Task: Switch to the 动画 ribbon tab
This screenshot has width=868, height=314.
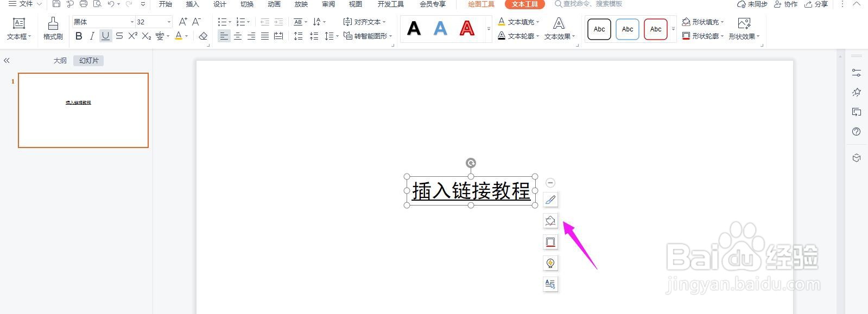Action: (x=274, y=4)
